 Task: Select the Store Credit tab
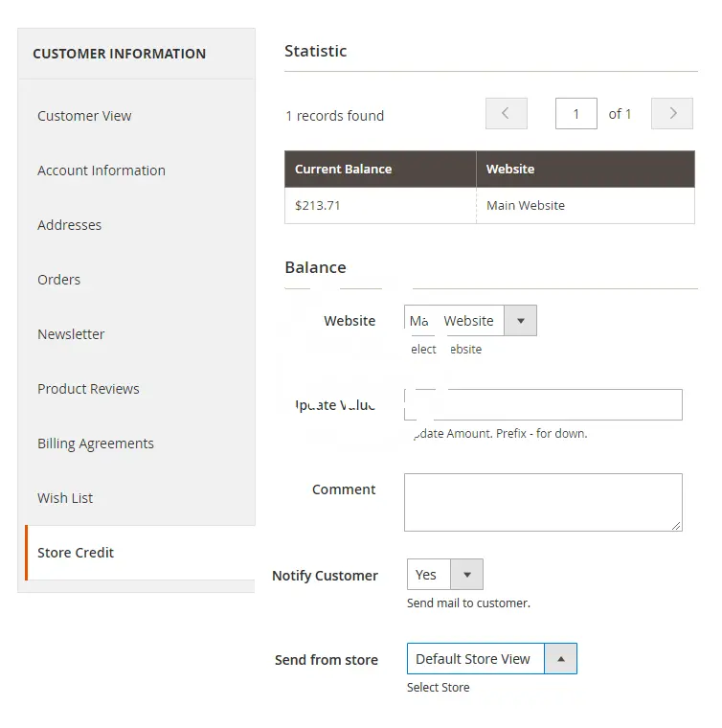click(76, 553)
